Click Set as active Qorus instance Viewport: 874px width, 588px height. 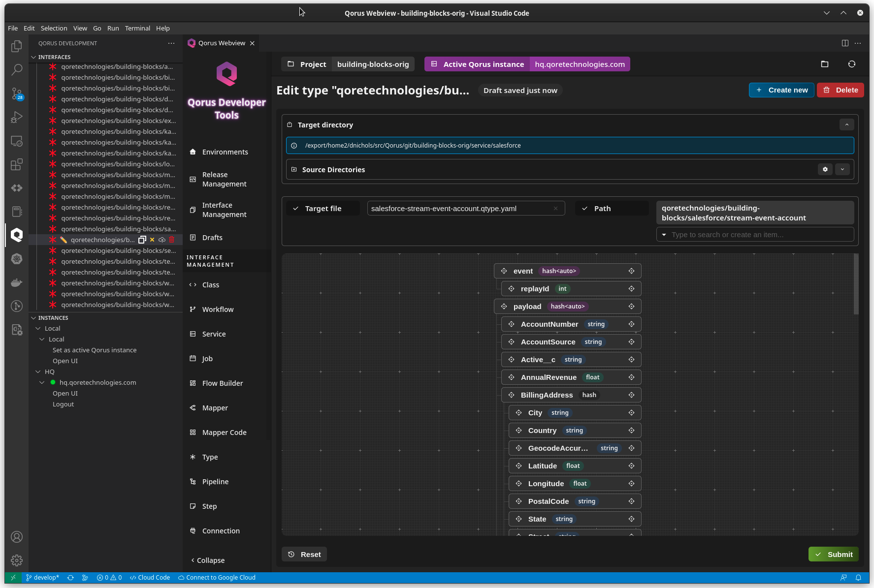(x=95, y=350)
